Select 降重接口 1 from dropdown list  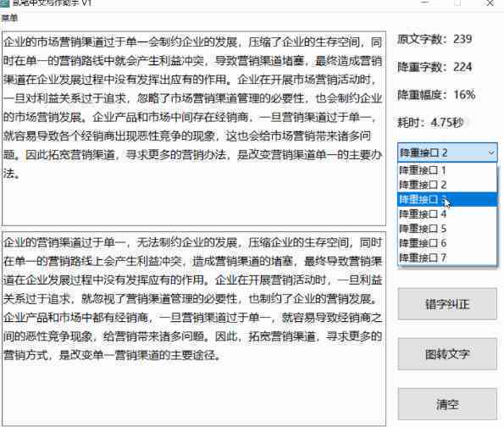pos(447,170)
